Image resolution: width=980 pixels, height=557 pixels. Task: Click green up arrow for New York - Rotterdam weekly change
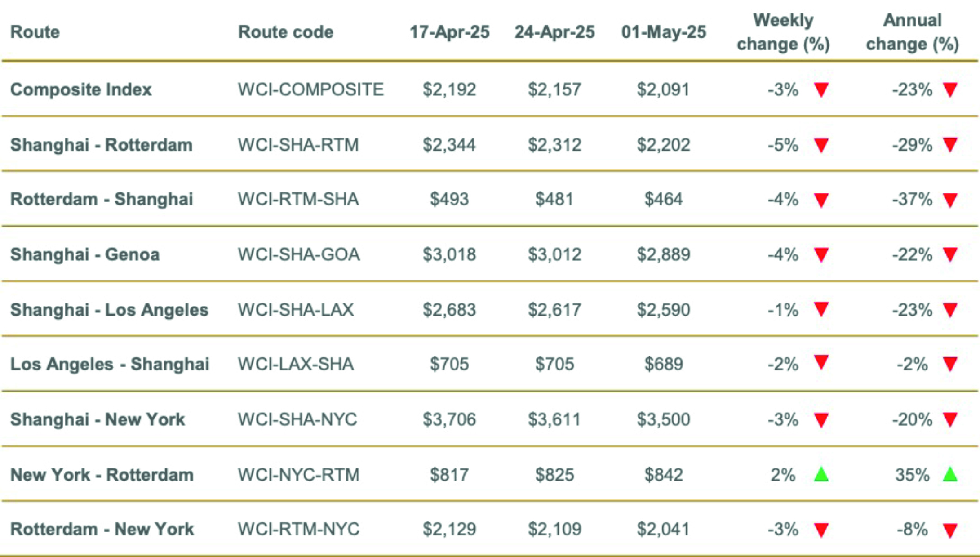821,474
